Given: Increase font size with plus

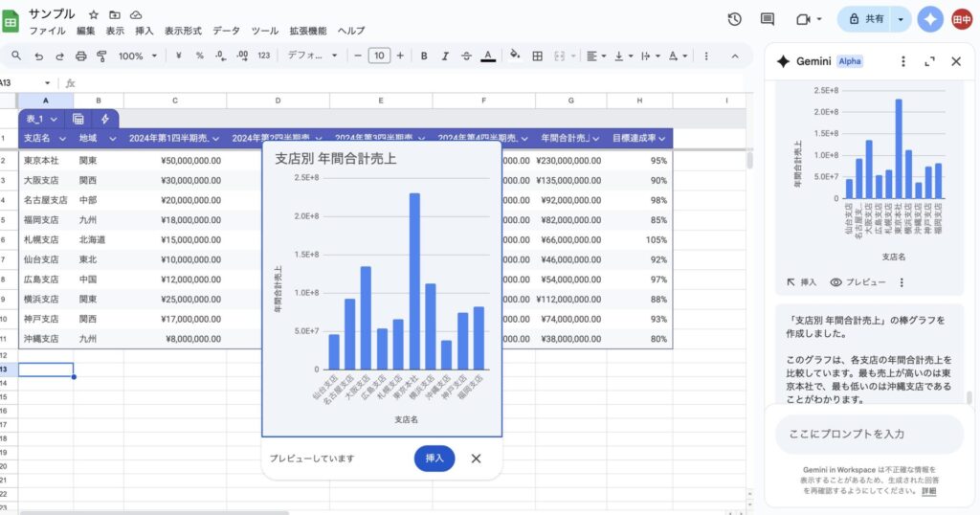Looking at the screenshot, I should 400,56.
